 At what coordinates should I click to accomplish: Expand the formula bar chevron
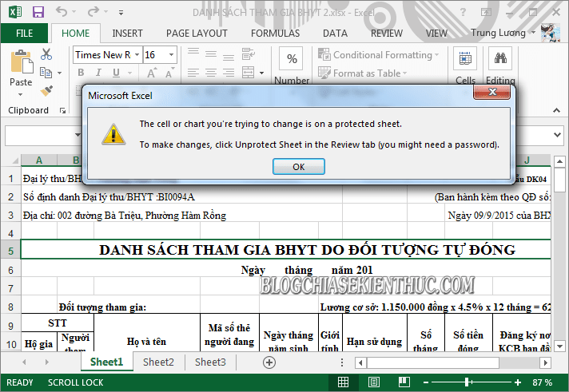tap(558, 135)
